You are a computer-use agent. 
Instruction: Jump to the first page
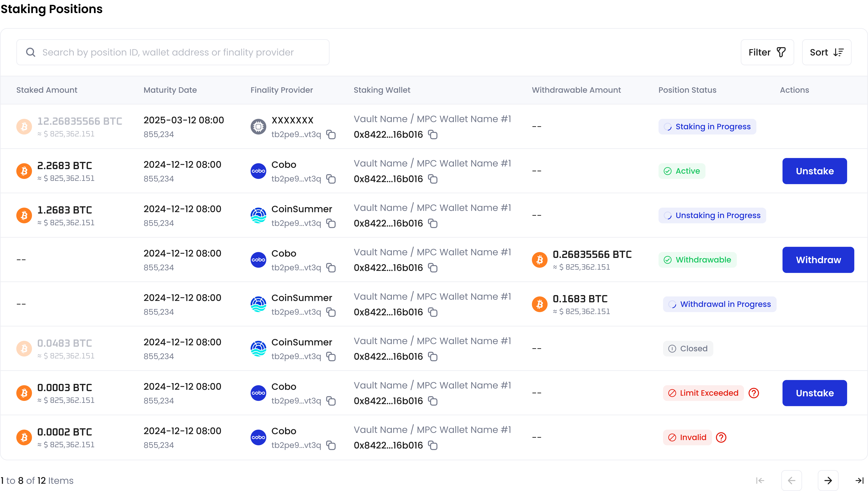(760, 481)
